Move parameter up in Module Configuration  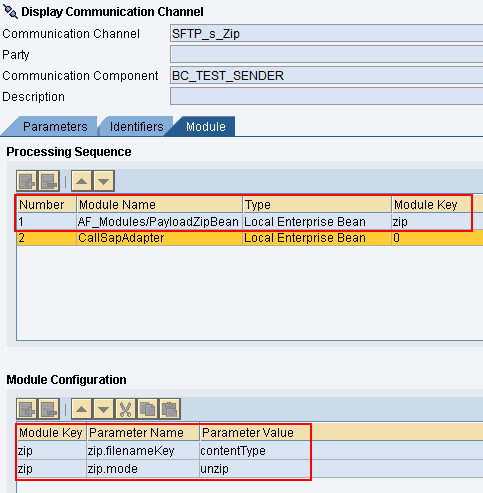tap(82, 409)
